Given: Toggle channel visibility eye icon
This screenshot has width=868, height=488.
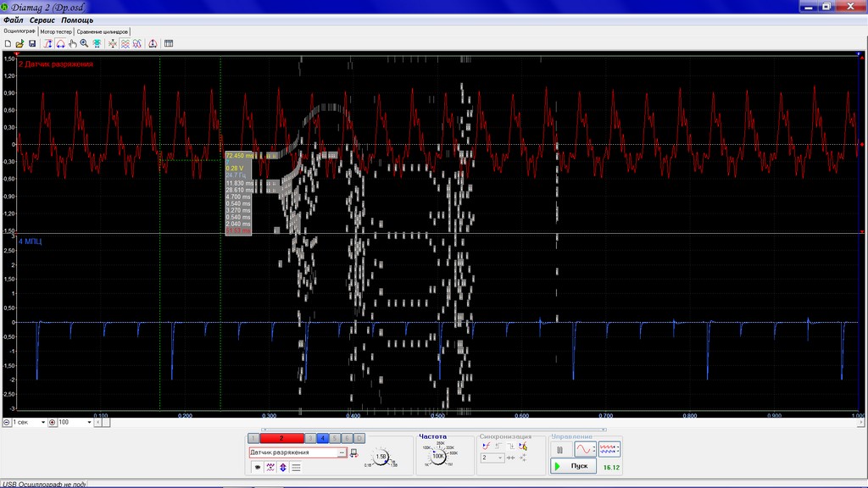Looking at the screenshot, I should [x=258, y=468].
